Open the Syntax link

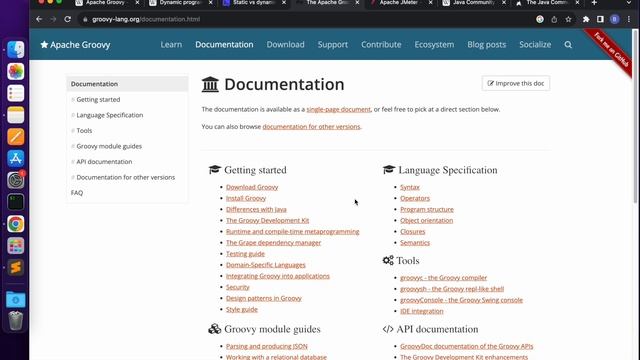pyautogui.click(x=410, y=187)
